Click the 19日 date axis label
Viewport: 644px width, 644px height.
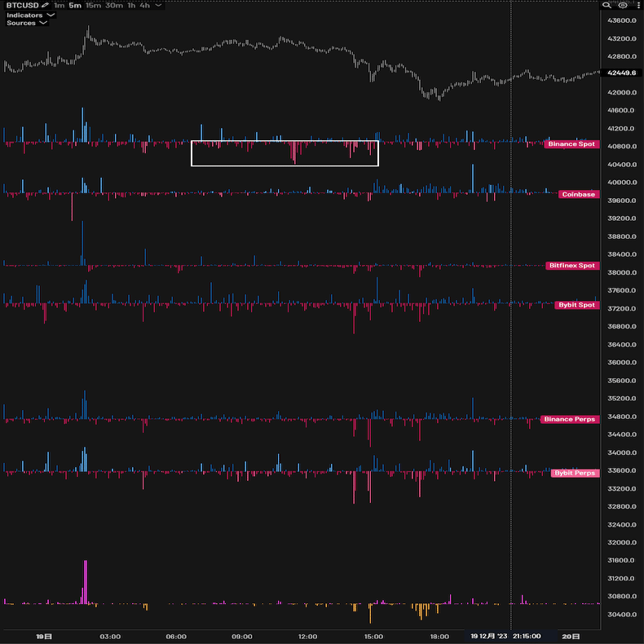tap(44, 637)
